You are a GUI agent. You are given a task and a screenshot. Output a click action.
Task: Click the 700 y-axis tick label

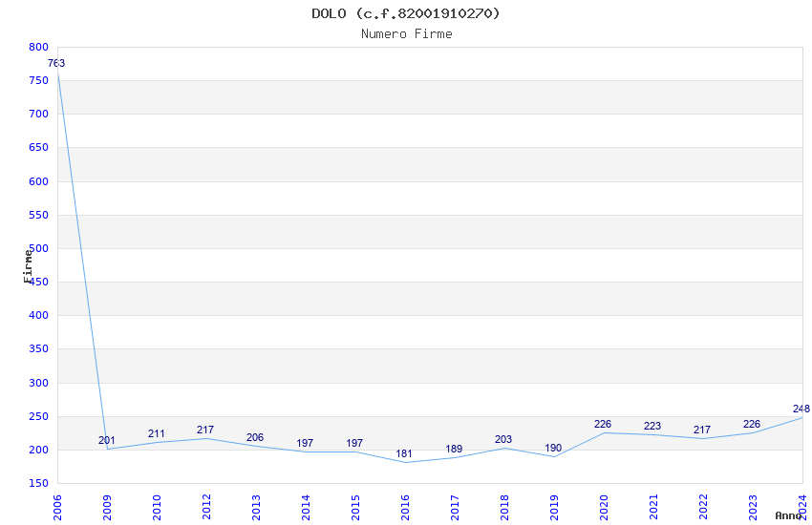(39, 114)
